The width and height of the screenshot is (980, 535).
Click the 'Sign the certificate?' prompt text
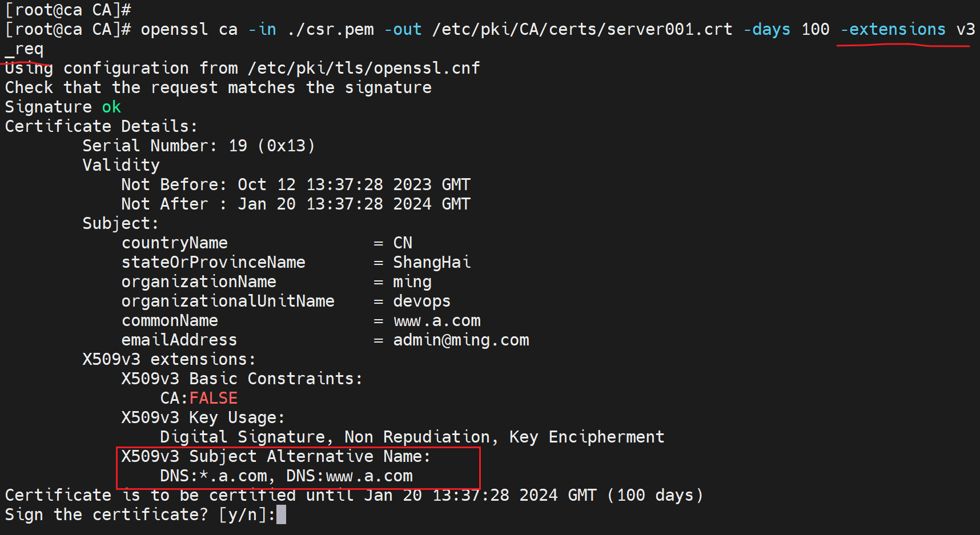pyautogui.click(x=106, y=514)
